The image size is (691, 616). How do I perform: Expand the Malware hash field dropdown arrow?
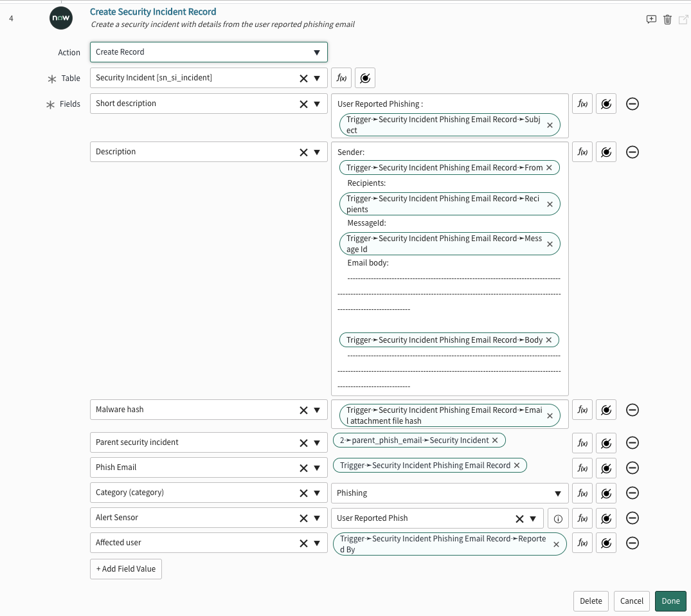317,410
